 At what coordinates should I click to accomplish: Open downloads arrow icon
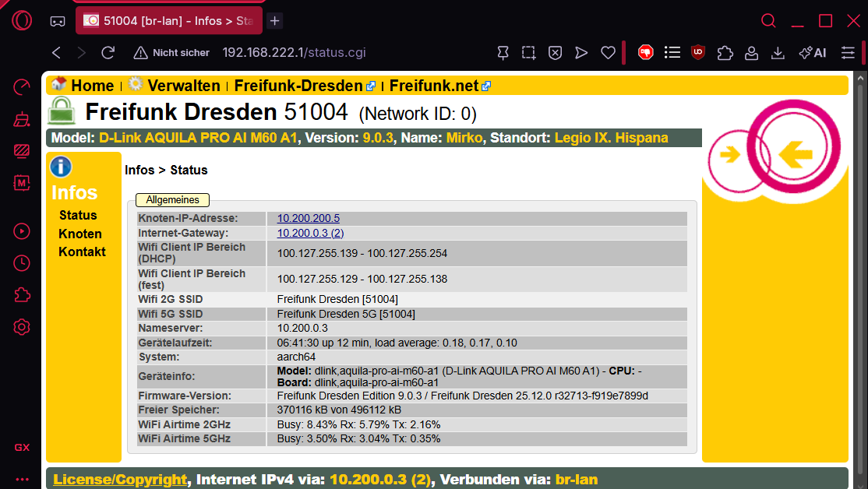778,52
